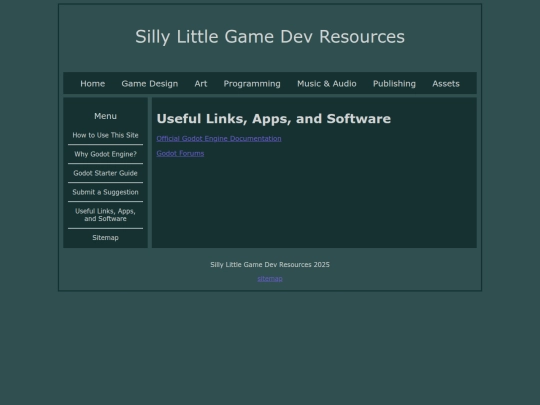The width and height of the screenshot is (540, 405).
Task: Open the Why Godot Engine? page
Action: pyautogui.click(x=105, y=154)
